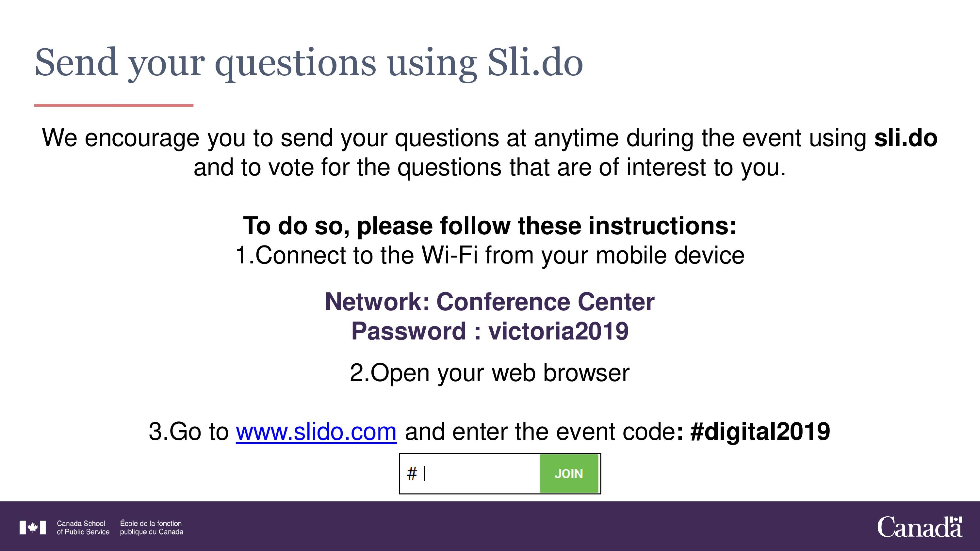
Task: Select the slide title 'Send your questions using Sli.do'
Action: (308, 63)
